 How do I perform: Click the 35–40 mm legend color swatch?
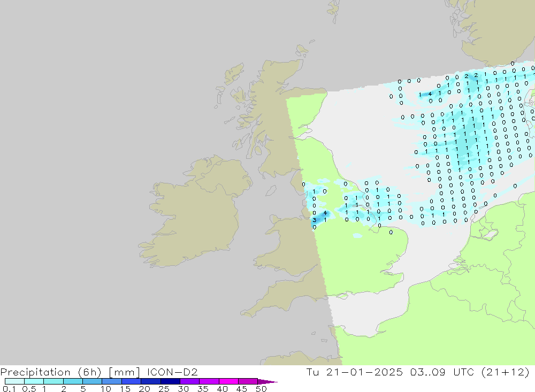209,381
